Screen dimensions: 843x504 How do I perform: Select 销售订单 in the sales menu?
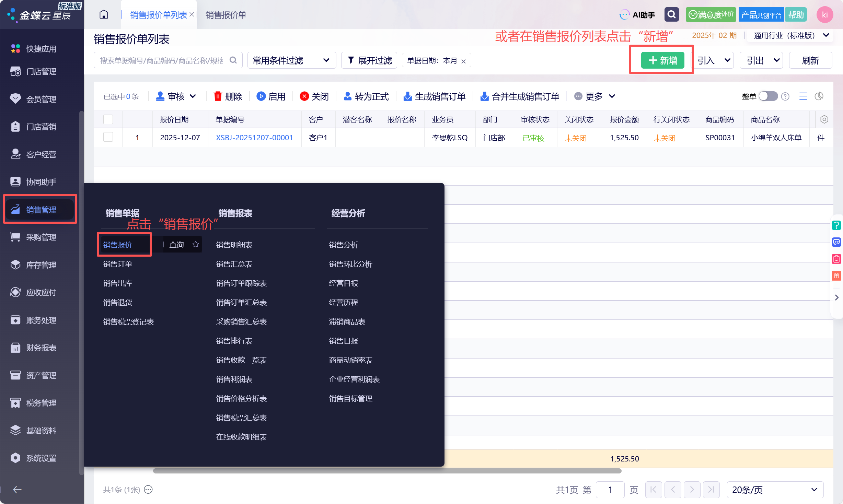point(118,264)
